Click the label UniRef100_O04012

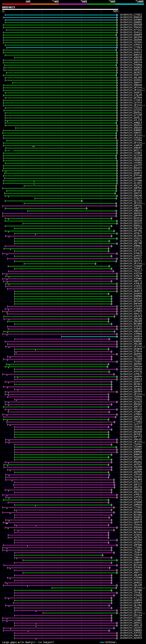click(131, 53)
